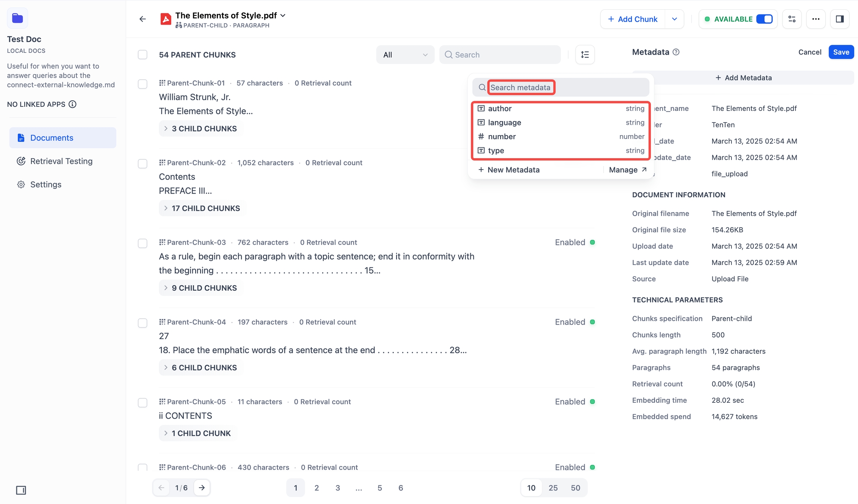
Task: Open the All status filter dropdown
Action: coord(405,55)
